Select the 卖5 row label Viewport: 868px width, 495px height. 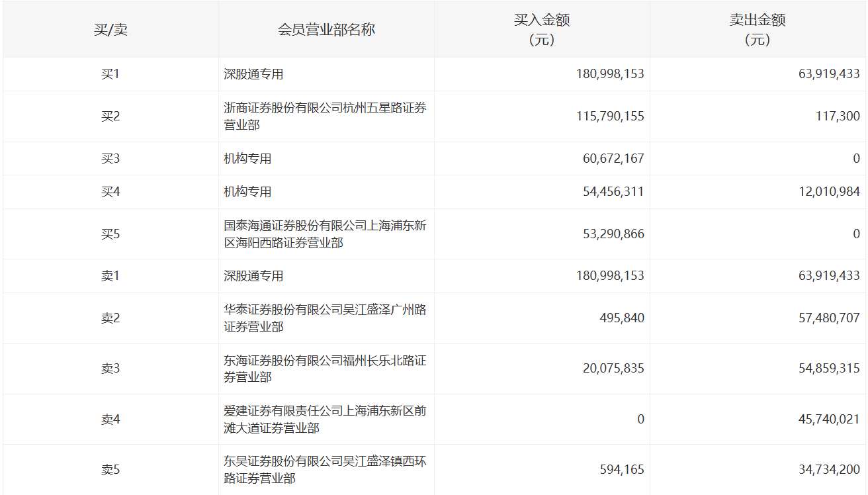(110, 470)
